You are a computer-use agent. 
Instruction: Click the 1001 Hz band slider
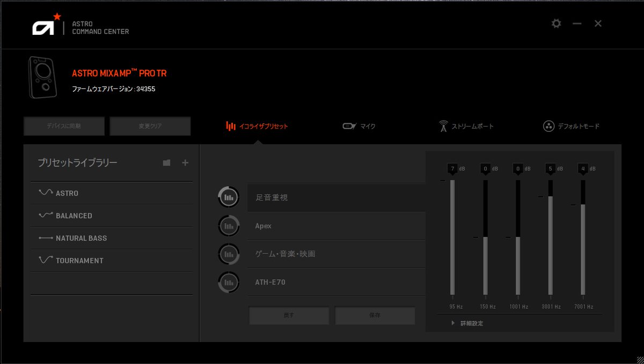coord(518,237)
